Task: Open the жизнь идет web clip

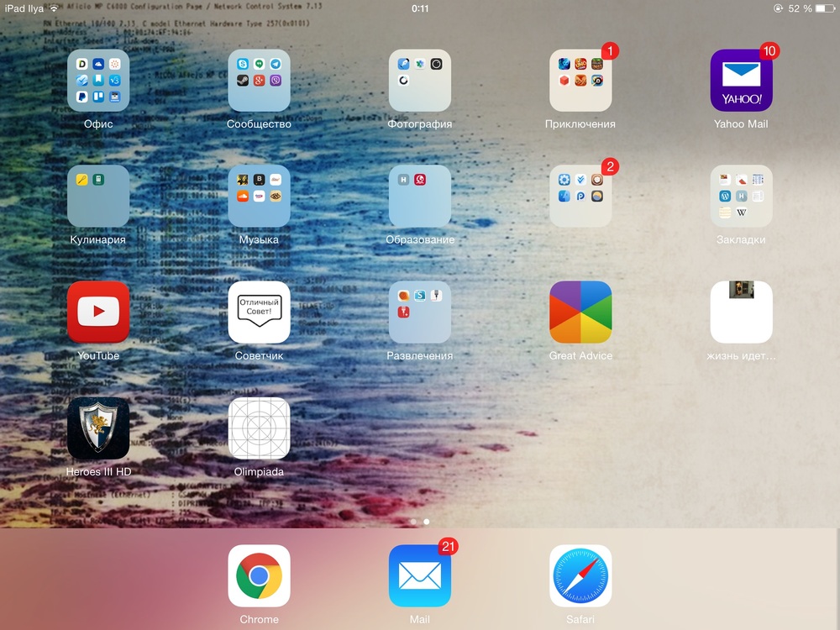Action: 741,312
